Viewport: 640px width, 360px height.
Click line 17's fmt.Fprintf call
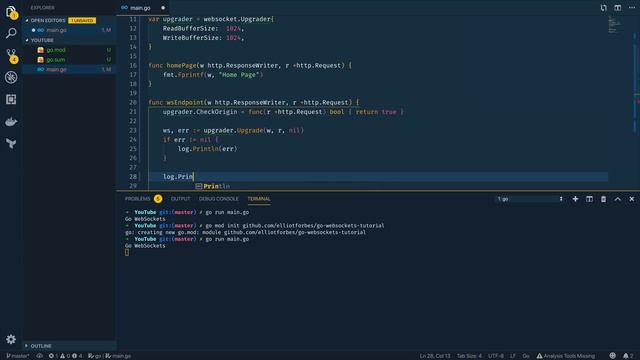213,75
